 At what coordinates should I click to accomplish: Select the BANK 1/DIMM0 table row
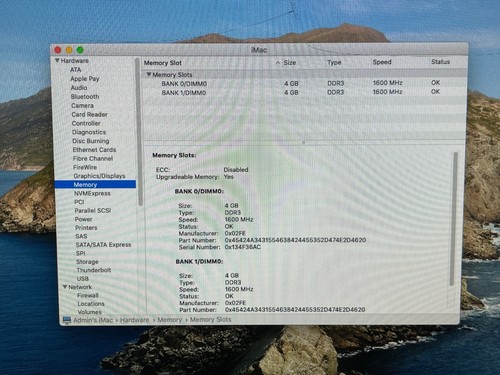(303, 92)
